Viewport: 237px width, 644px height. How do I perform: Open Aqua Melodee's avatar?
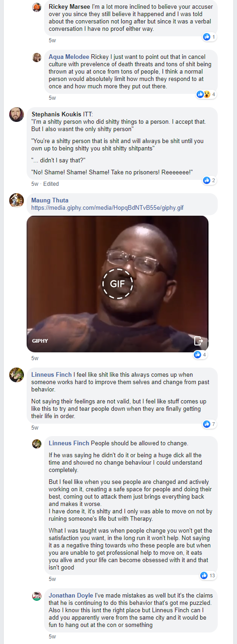tap(37, 57)
